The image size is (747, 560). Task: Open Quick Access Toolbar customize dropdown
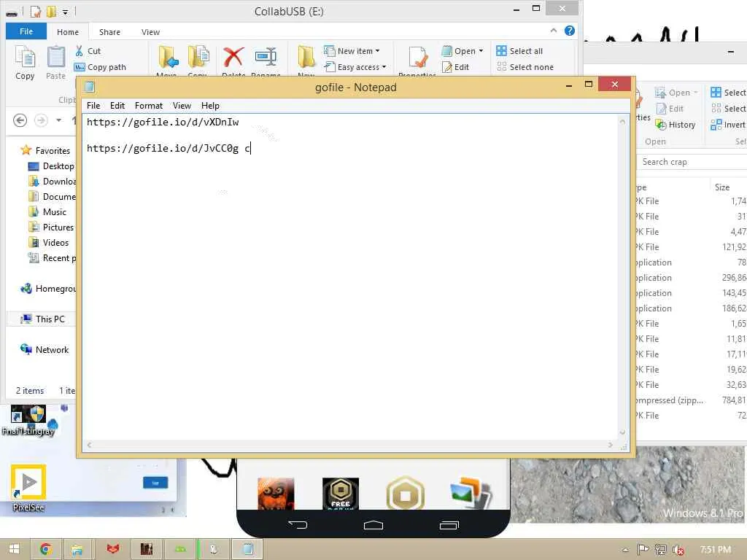point(65,12)
